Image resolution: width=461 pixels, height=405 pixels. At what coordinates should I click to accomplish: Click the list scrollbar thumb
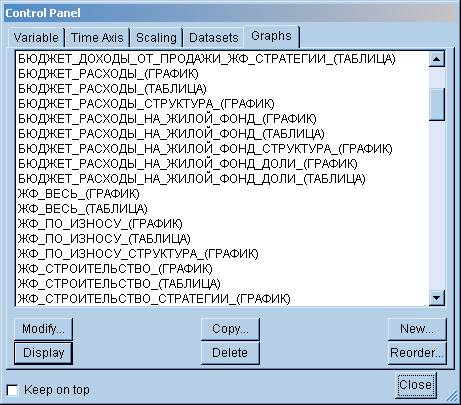[437, 104]
